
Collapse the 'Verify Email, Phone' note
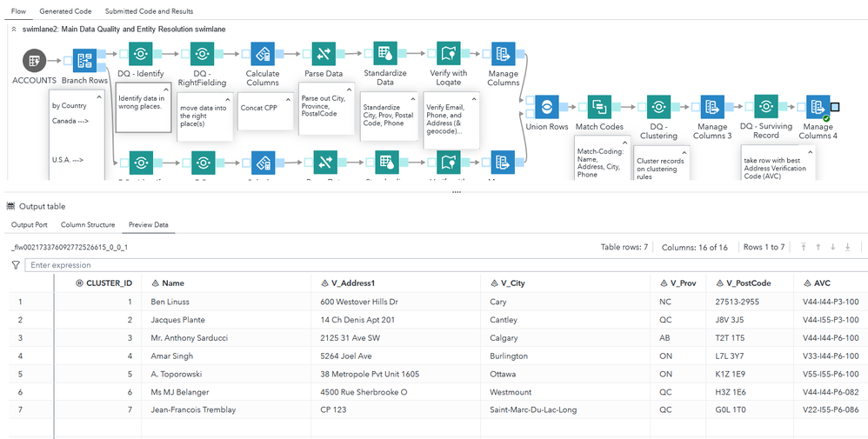(473, 98)
